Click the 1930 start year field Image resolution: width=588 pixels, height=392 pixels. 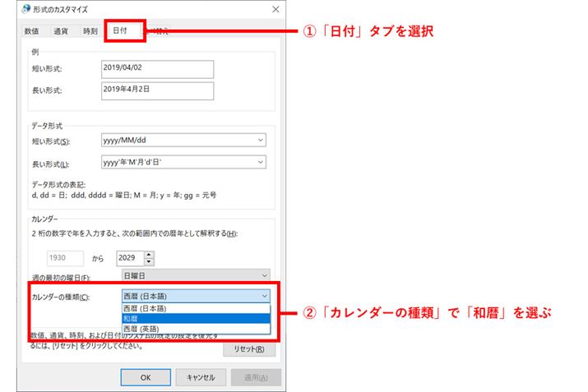65,258
